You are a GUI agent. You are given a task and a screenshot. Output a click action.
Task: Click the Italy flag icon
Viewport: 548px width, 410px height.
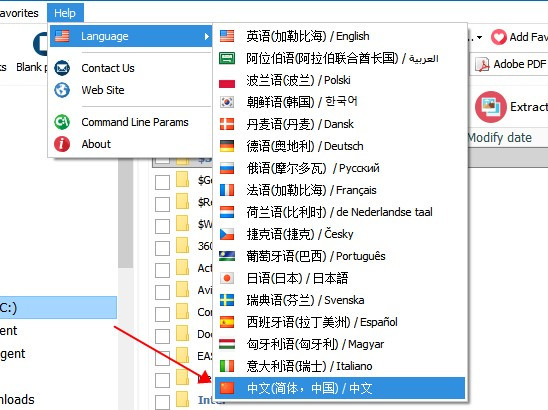[227, 366]
